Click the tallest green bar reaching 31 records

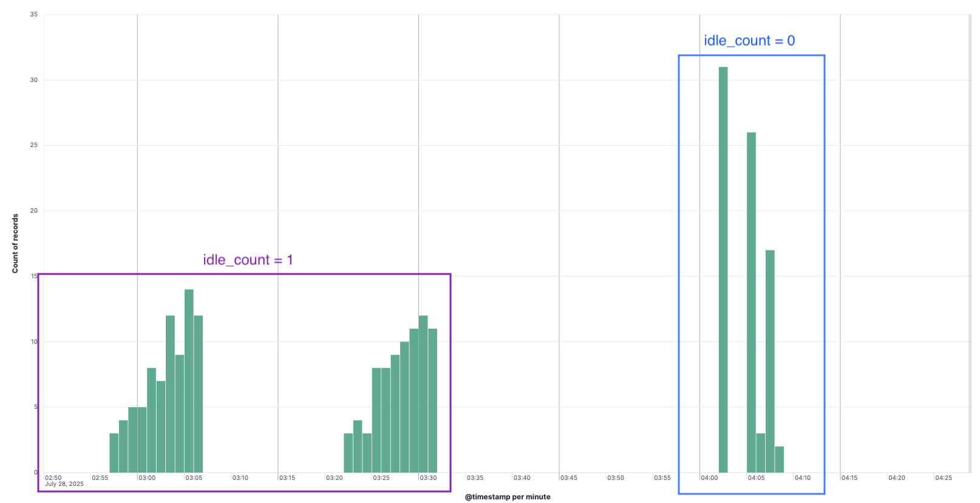723,269
